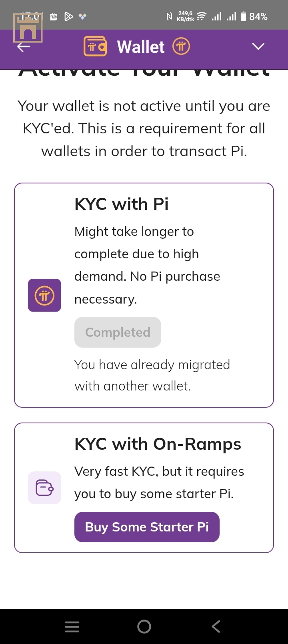
Task: Tap Buy Some Starter Pi button
Action: (x=147, y=527)
